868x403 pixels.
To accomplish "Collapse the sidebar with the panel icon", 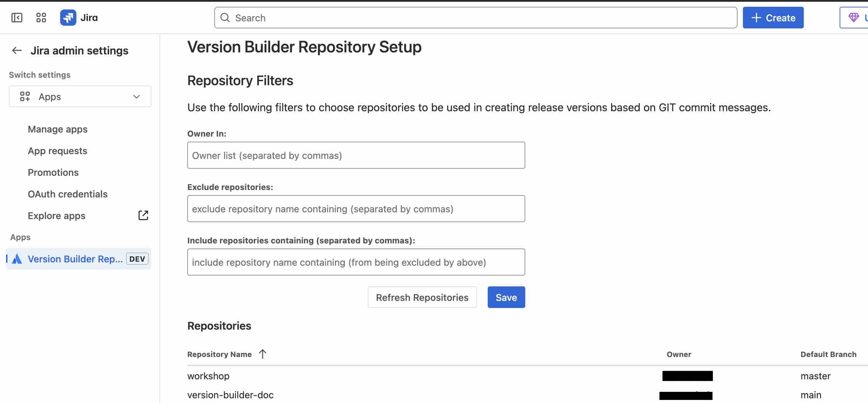I will (17, 18).
